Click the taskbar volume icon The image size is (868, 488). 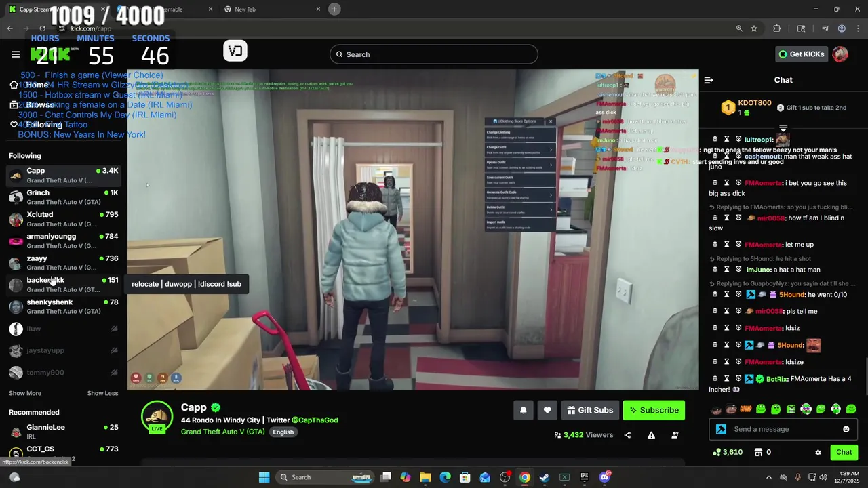click(x=823, y=477)
